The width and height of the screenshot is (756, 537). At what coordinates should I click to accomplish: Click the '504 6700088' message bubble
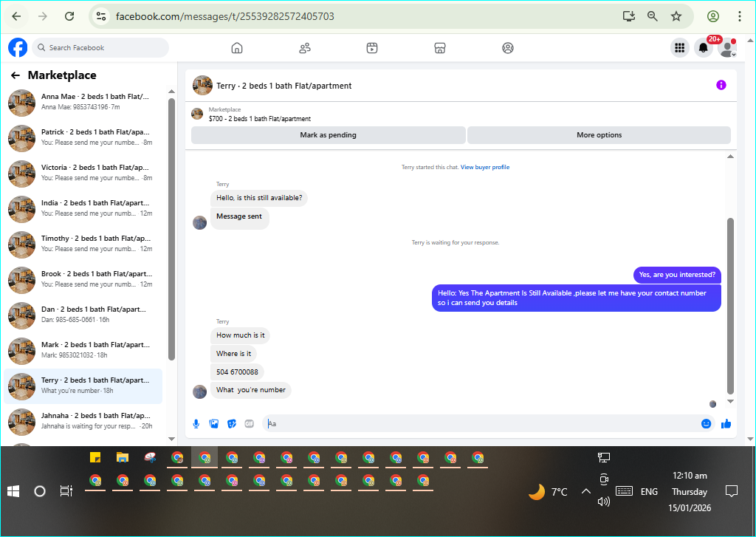237,372
